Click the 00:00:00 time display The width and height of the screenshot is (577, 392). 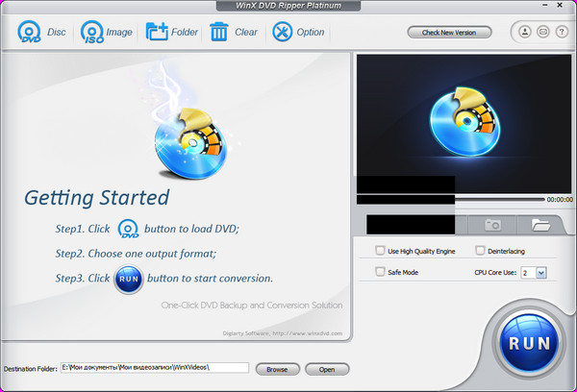click(560, 200)
